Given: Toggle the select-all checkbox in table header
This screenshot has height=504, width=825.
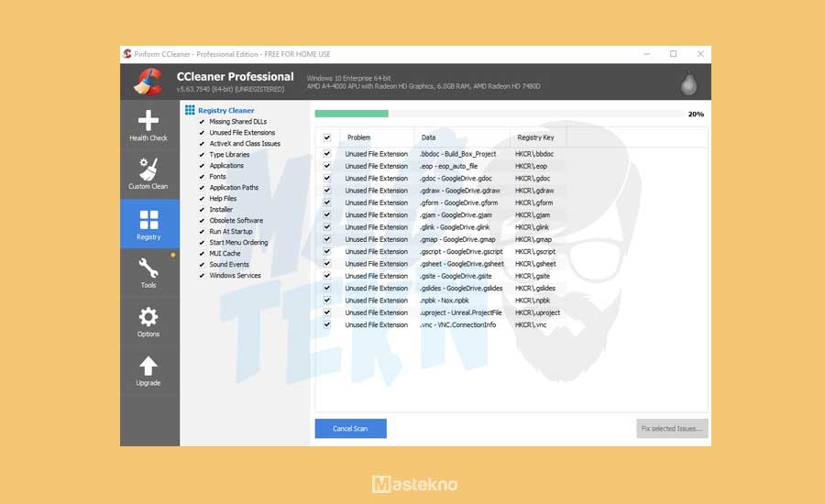Looking at the screenshot, I should [327, 137].
